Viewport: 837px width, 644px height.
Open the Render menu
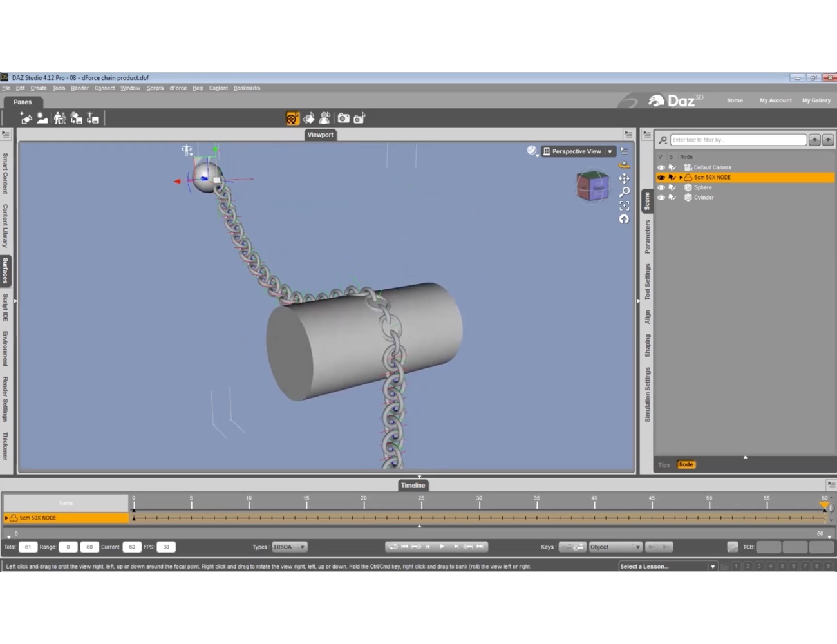(x=80, y=88)
